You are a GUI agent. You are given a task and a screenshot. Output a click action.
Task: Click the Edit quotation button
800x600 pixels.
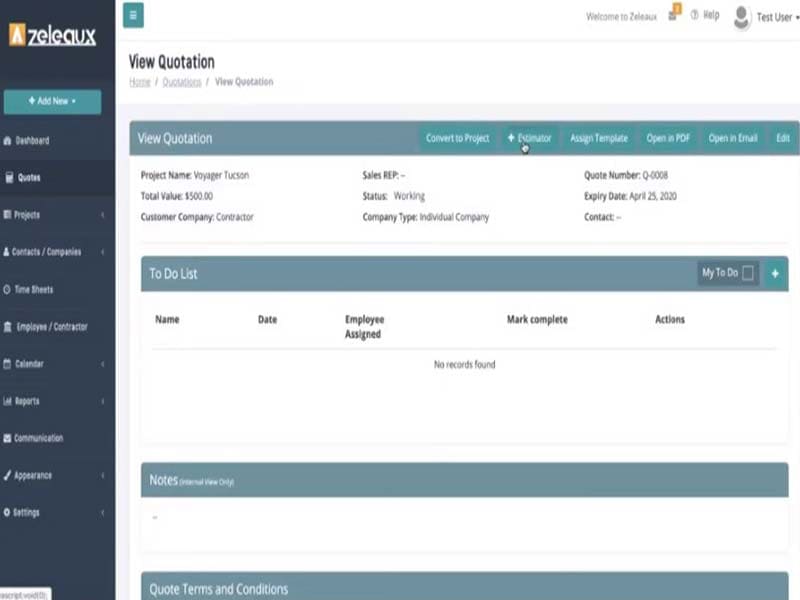(783, 138)
